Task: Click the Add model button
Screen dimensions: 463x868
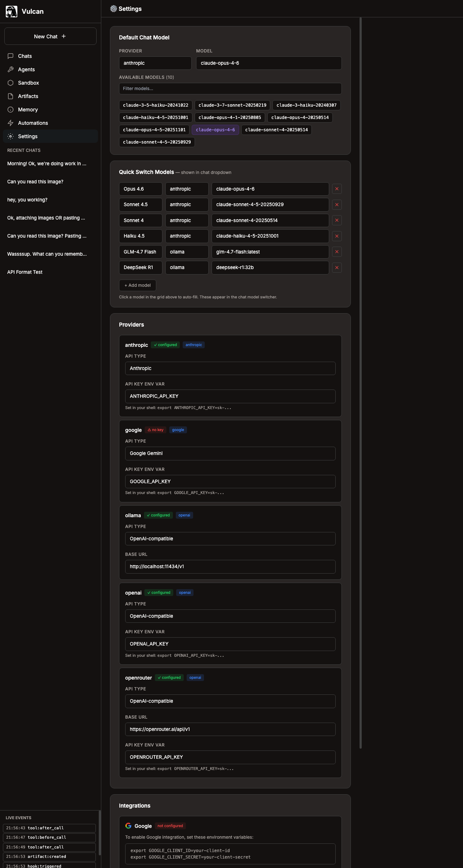Action: [x=137, y=285]
